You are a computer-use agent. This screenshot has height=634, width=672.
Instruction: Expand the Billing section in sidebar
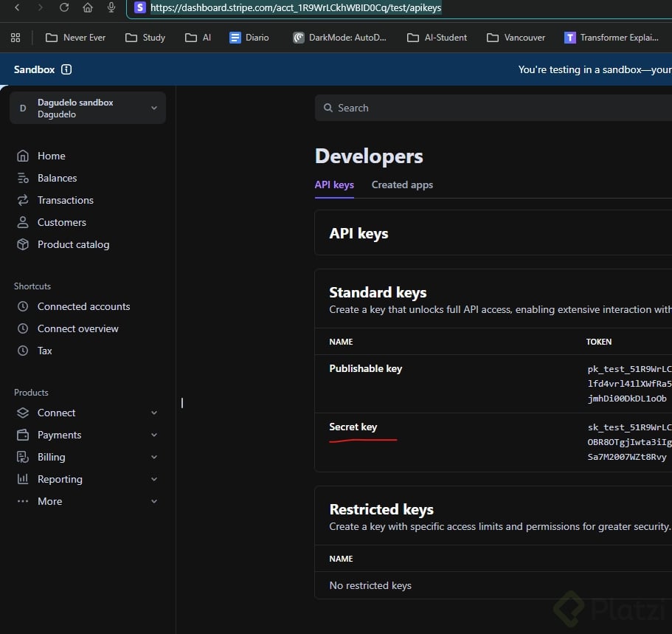(154, 457)
